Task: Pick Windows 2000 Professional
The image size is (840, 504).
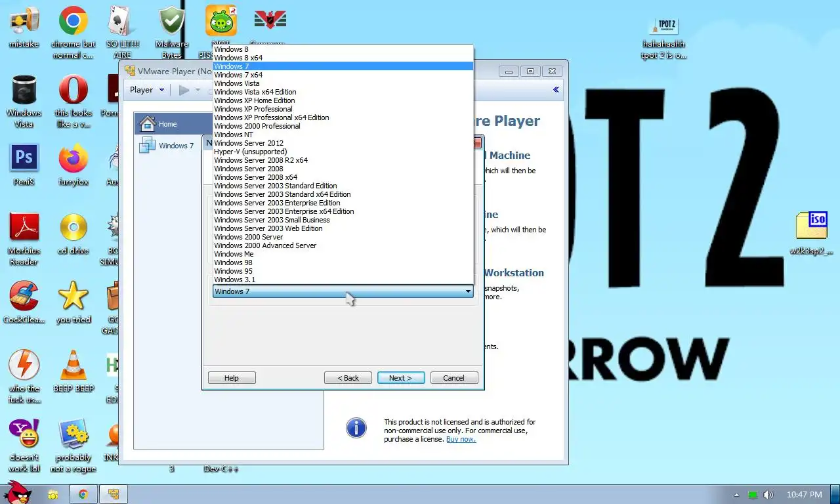Action: point(343,126)
